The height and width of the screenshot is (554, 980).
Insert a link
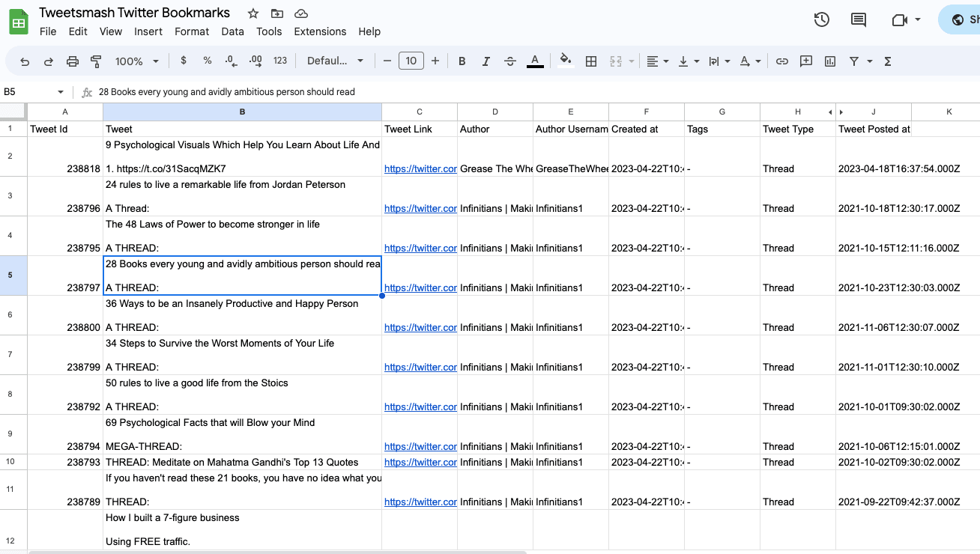(782, 61)
